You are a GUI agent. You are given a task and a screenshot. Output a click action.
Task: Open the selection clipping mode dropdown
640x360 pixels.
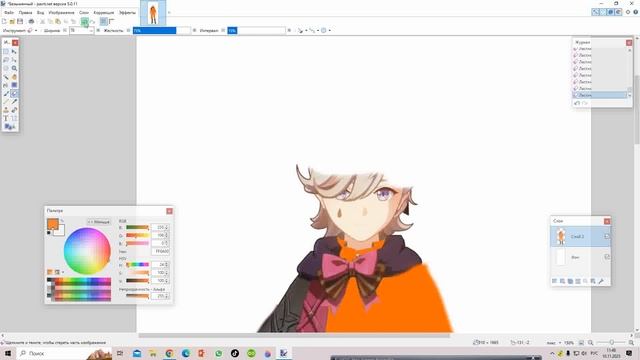(325, 31)
